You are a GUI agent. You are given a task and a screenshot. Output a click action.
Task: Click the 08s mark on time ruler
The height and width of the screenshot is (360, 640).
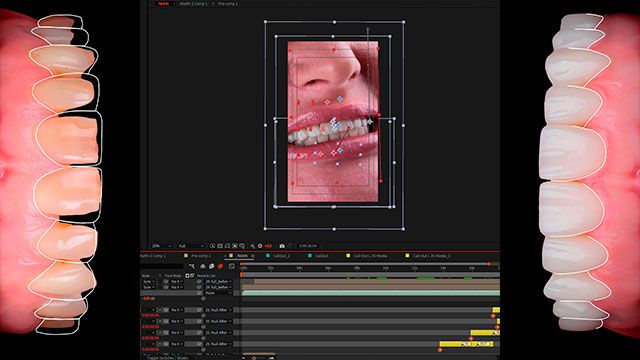[357, 268]
